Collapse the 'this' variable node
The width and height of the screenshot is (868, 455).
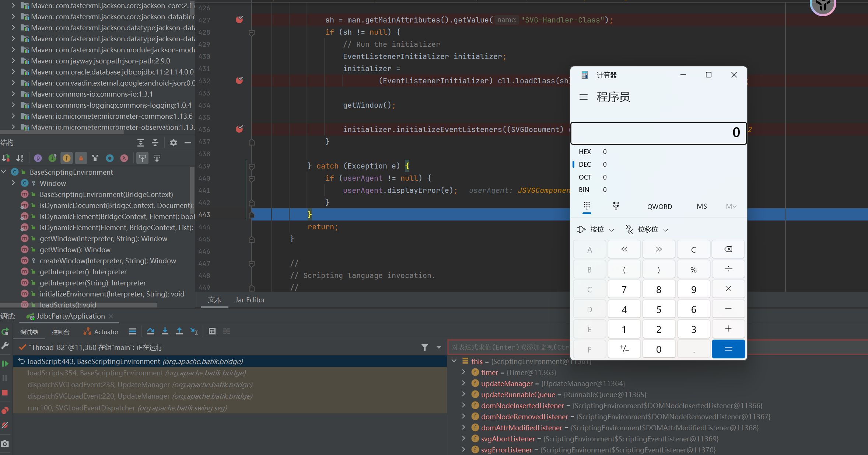(454, 361)
